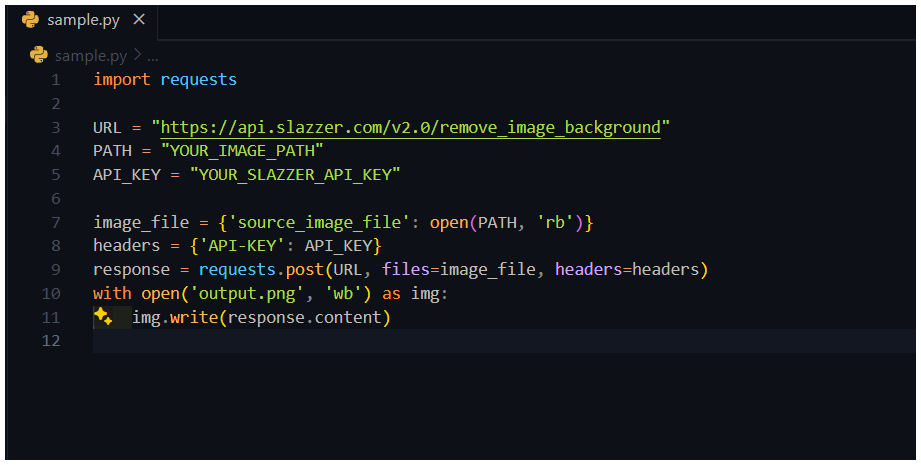Image resolution: width=921 pixels, height=465 pixels.
Task: Click the 'headers' variable on line 8
Action: [x=126, y=245]
